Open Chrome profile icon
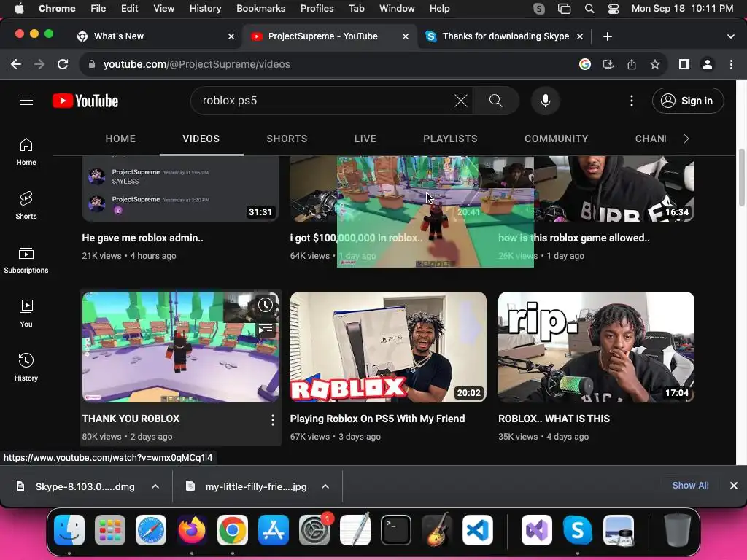This screenshot has width=747, height=560. pyautogui.click(x=708, y=64)
